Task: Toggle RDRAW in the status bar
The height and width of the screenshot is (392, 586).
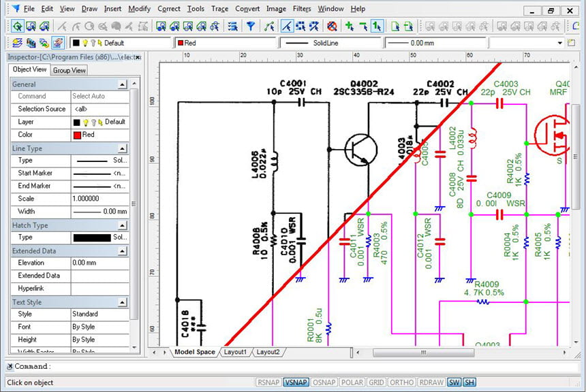Action: (x=431, y=382)
